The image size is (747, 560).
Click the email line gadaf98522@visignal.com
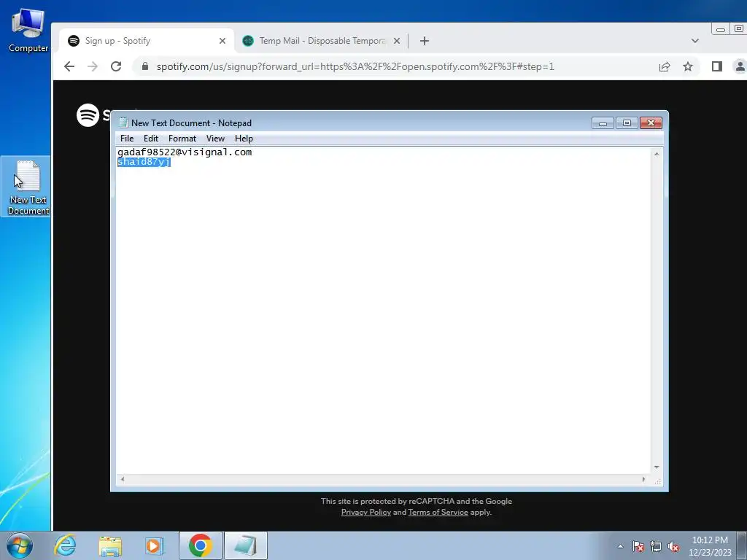[x=185, y=152]
